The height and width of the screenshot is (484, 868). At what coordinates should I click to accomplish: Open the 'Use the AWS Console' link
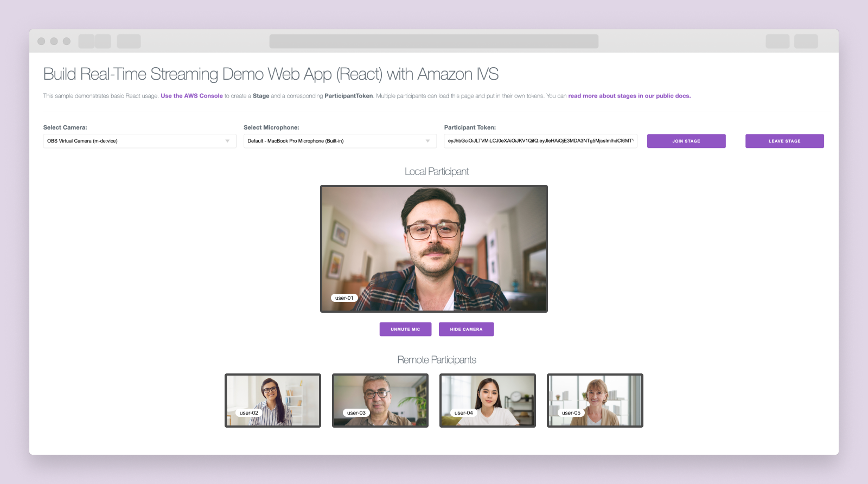click(192, 96)
